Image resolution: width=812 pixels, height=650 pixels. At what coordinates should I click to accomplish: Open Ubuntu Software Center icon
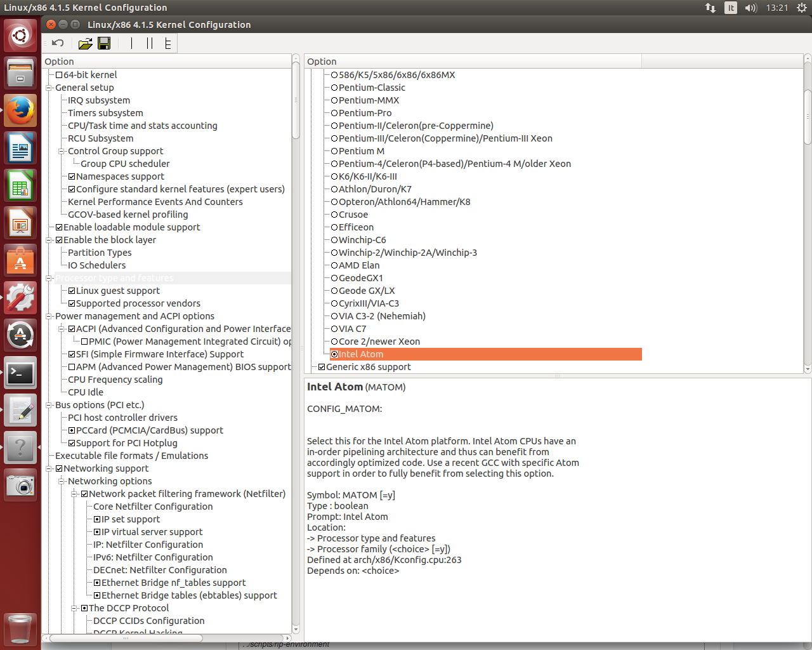[x=20, y=260]
